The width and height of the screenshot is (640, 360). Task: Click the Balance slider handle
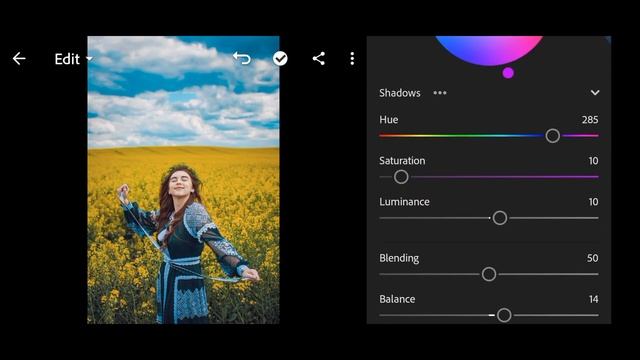click(504, 315)
